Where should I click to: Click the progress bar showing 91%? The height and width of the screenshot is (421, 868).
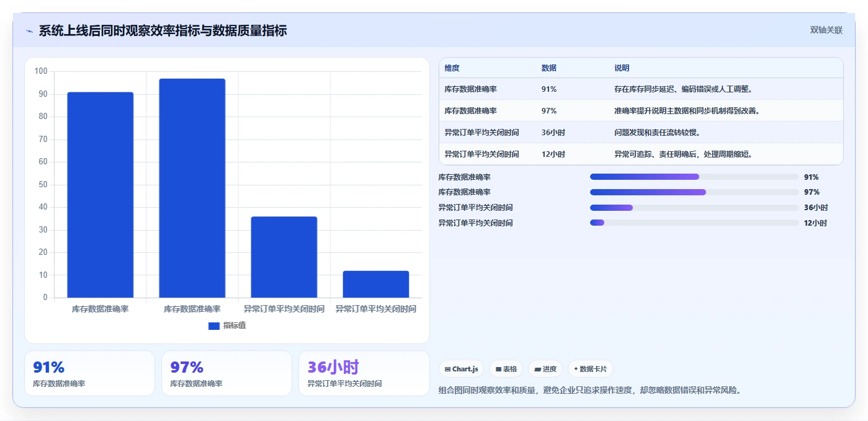pyautogui.click(x=694, y=177)
